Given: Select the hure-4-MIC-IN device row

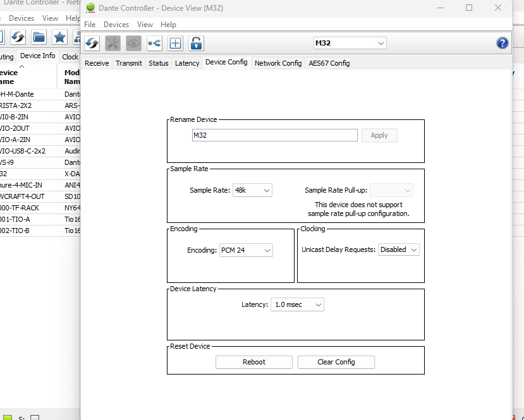Looking at the screenshot, I should [x=40, y=185].
